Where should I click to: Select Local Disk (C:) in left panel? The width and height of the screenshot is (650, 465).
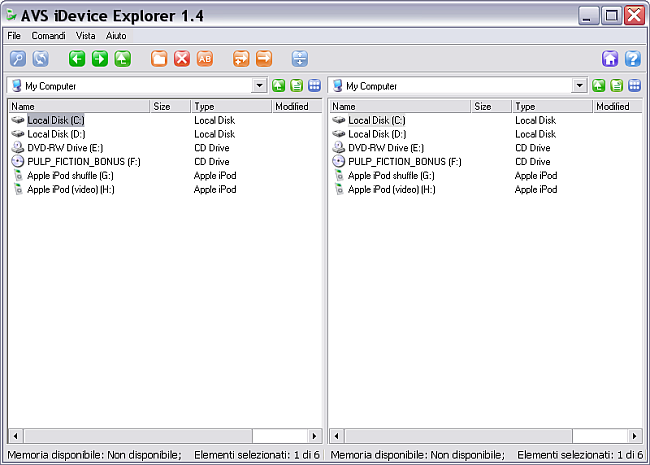pos(56,120)
